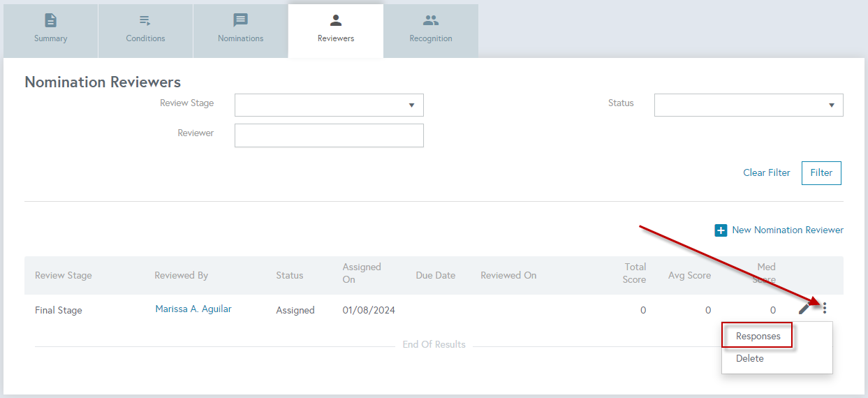This screenshot has height=398, width=868.
Task: Go to the Recognition tab
Action: (431, 31)
